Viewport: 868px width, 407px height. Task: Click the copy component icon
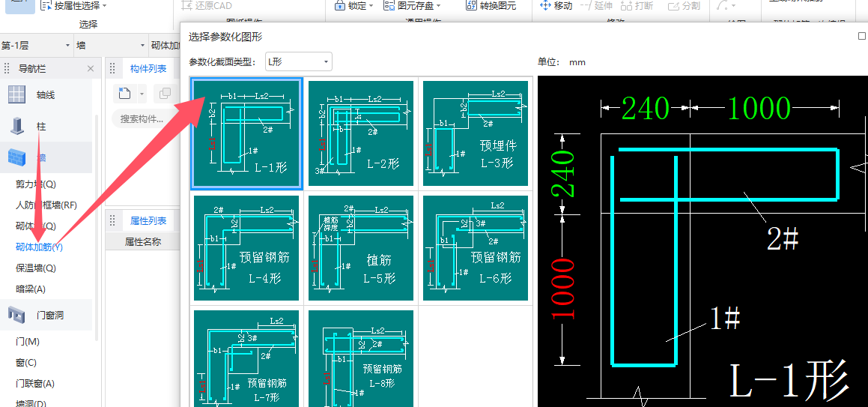pyautogui.click(x=165, y=94)
